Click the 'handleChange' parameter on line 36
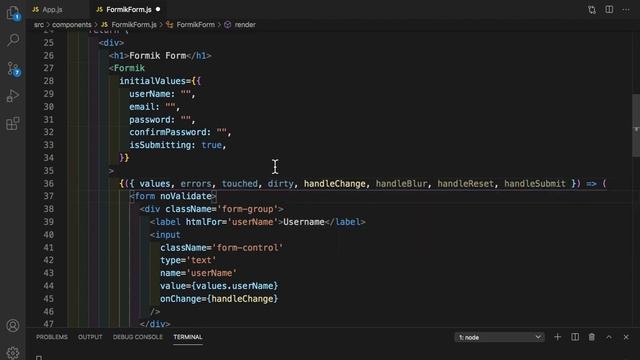The width and height of the screenshot is (640, 360). pyautogui.click(x=334, y=184)
